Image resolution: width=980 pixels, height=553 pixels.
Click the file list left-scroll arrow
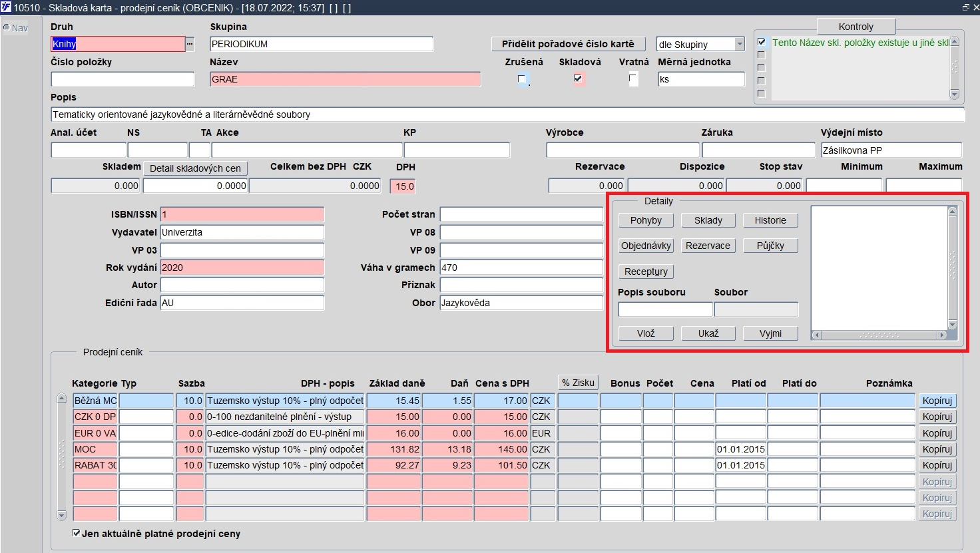[x=816, y=335]
